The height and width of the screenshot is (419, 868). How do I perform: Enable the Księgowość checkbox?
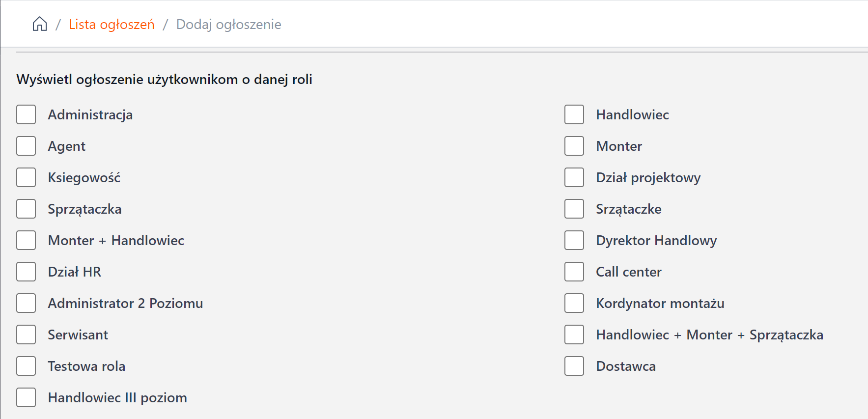click(x=26, y=177)
